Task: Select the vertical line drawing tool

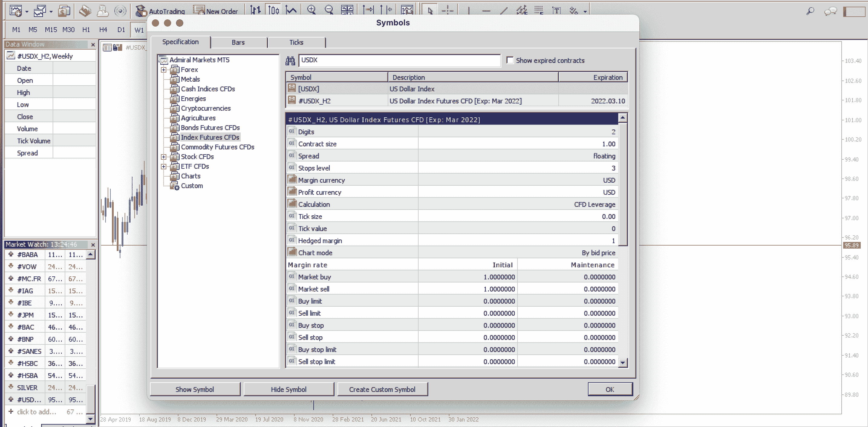Action: click(468, 11)
